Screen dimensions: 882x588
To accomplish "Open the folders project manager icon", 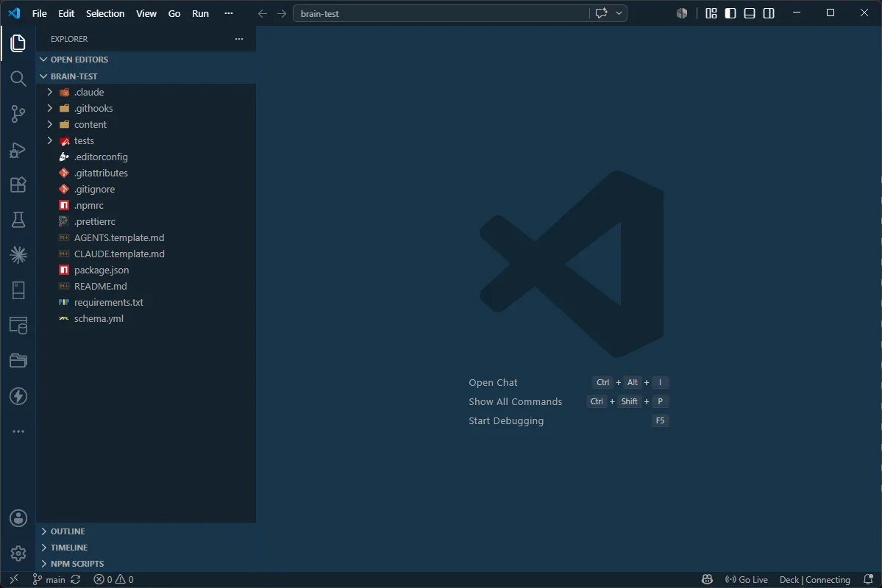I will [18, 361].
